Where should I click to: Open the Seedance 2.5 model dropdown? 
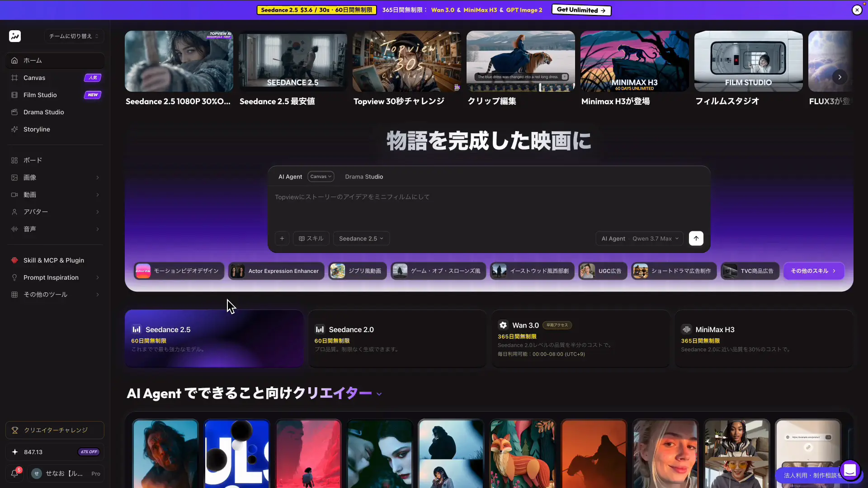[x=361, y=239]
